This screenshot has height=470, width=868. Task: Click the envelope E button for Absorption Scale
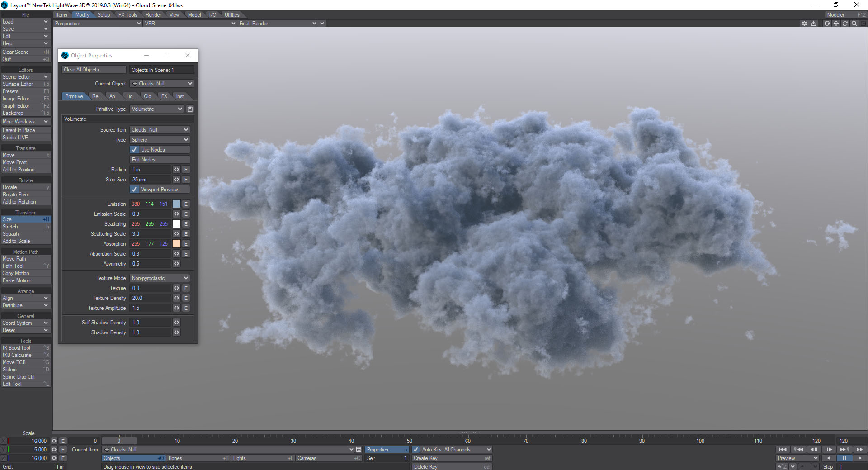click(186, 254)
